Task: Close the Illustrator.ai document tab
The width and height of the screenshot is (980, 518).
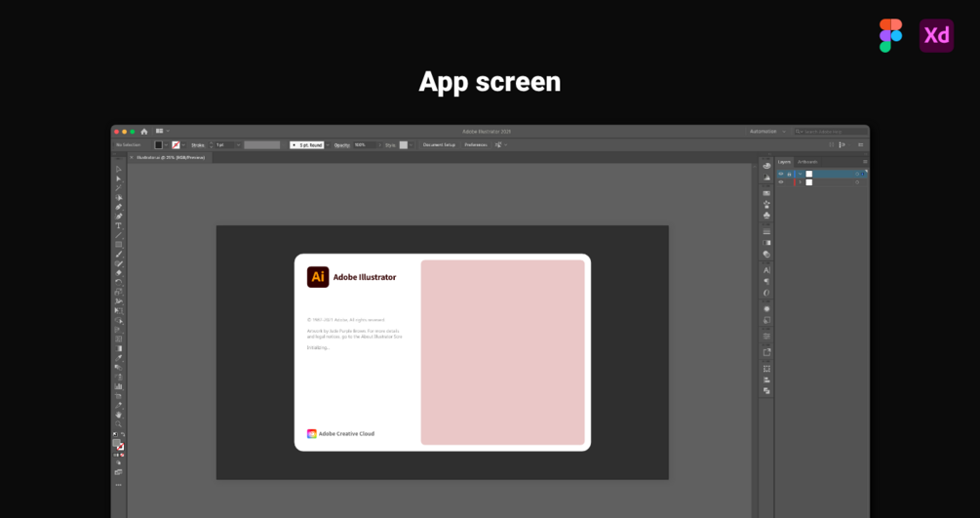Action: tap(132, 158)
